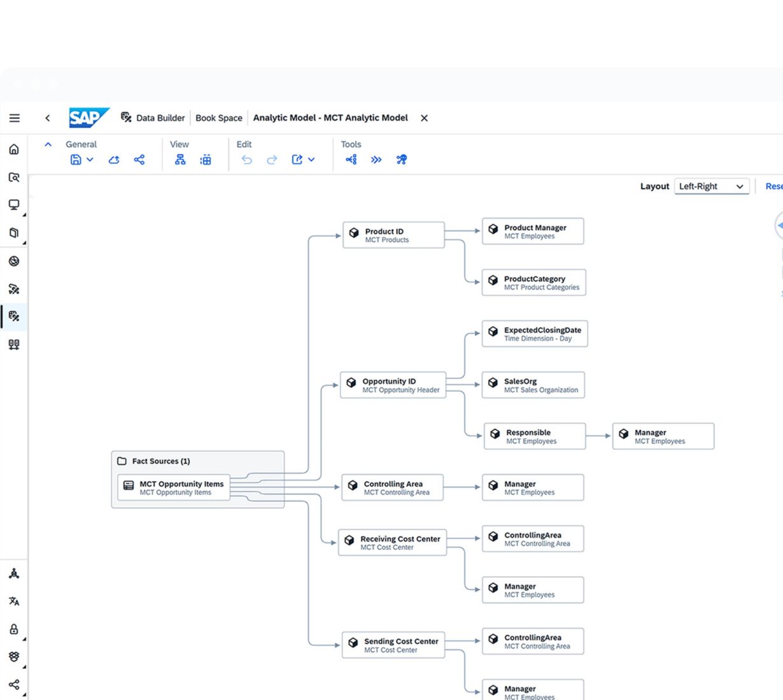Click the back arrow button

(47, 118)
